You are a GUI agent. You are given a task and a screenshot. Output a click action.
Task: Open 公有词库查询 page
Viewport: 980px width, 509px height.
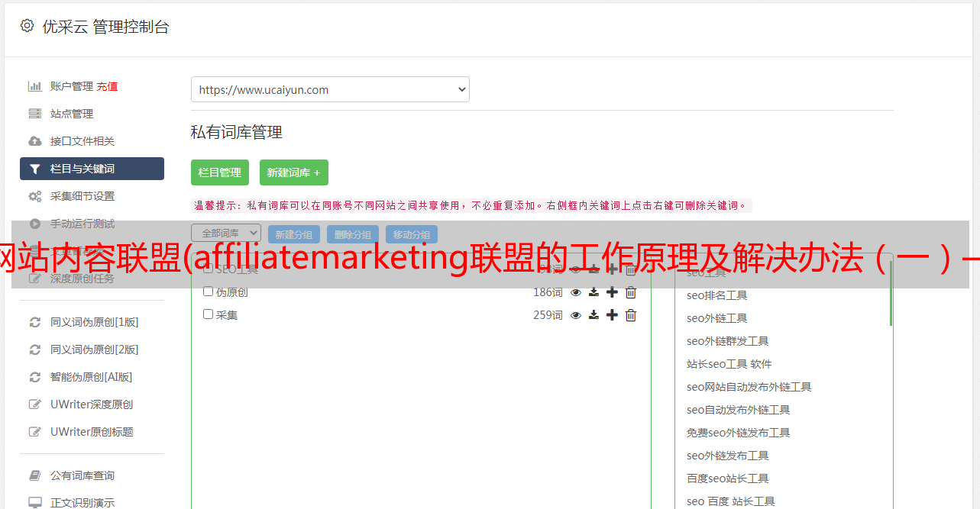82,475
